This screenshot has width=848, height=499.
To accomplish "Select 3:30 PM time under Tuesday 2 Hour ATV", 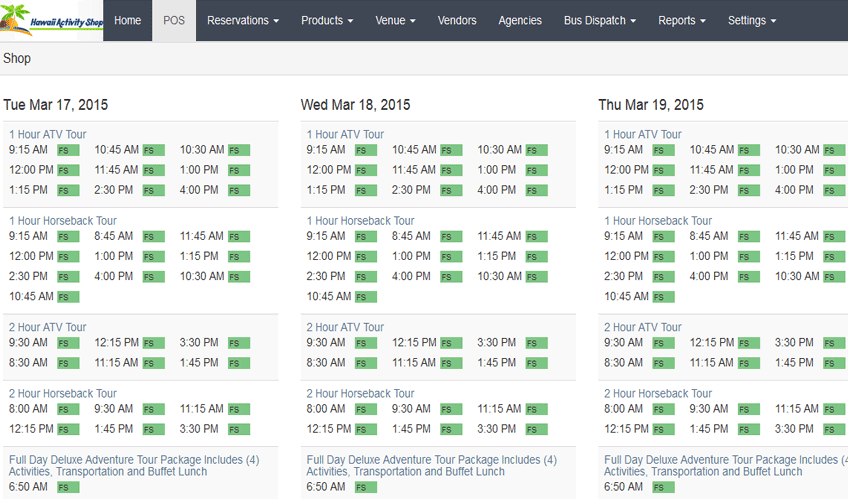I will 199,343.
